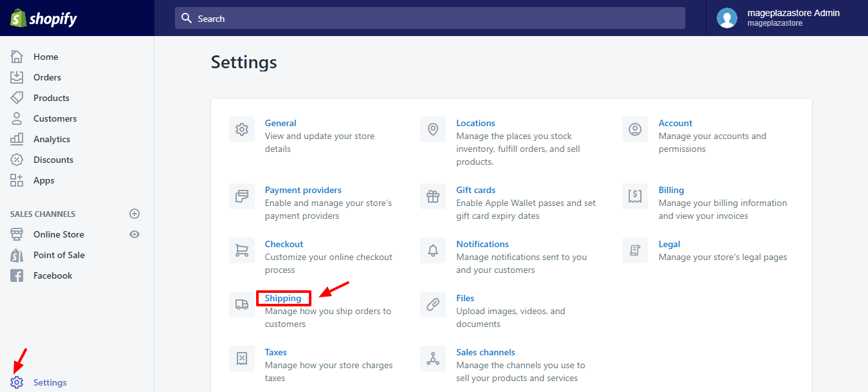
Task: Click the Products tag icon
Action: click(x=17, y=98)
